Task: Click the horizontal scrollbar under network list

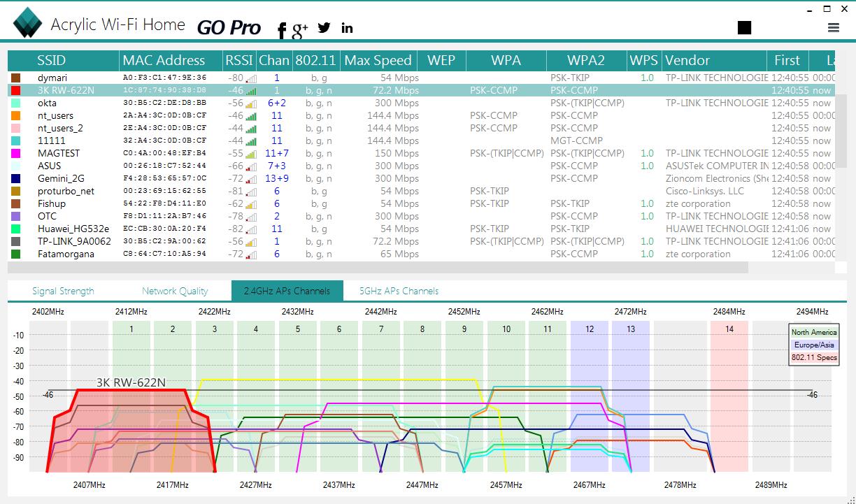Action: (378, 267)
